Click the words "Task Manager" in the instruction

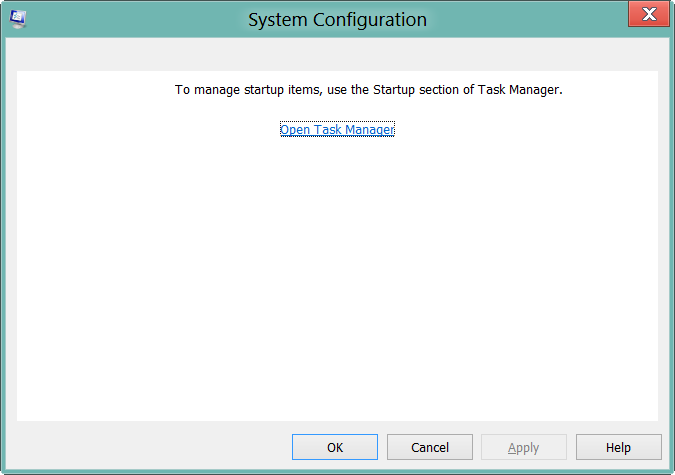(522, 90)
